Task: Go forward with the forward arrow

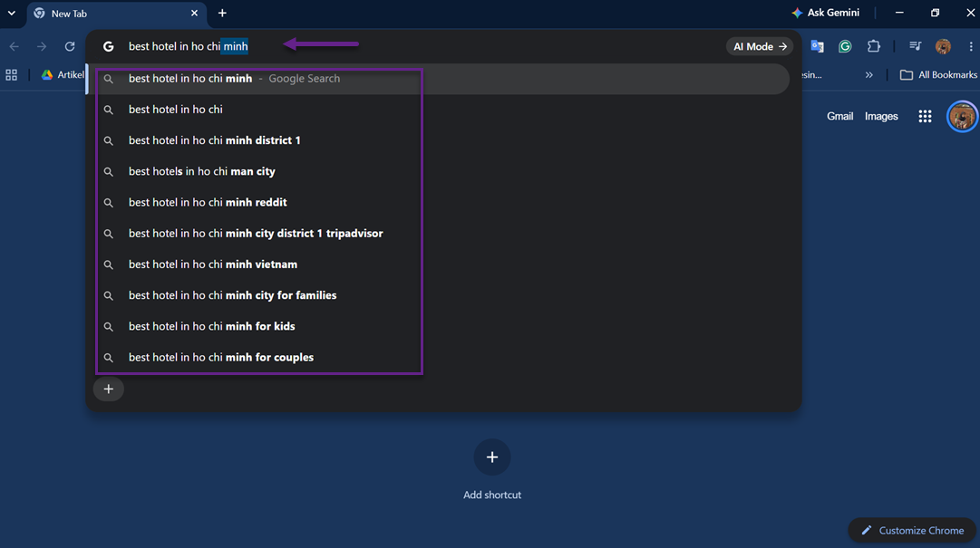Action: [x=42, y=46]
